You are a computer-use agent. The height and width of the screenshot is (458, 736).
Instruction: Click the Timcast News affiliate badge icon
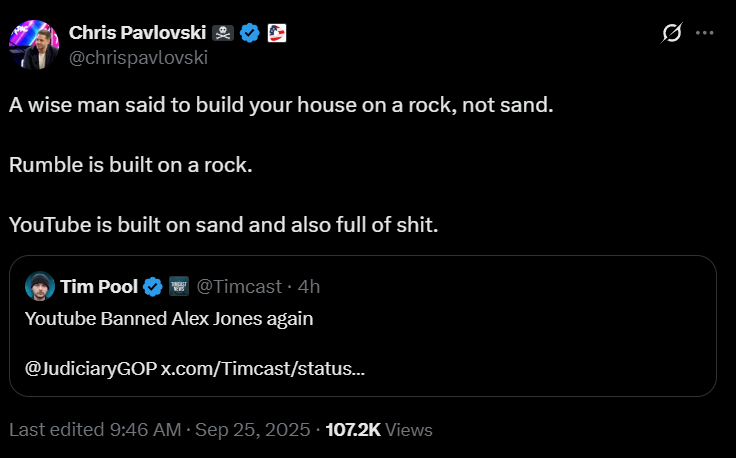point(178,287)
